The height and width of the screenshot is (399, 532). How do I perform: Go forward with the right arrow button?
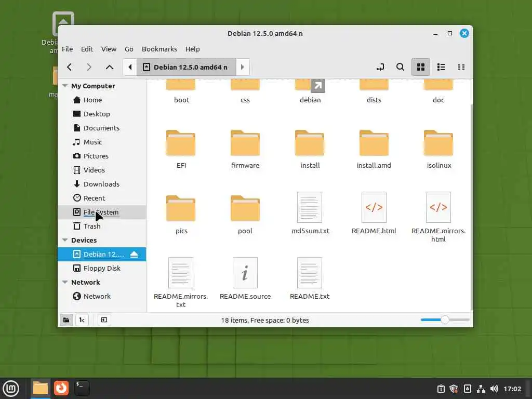(x=89, y=67)
